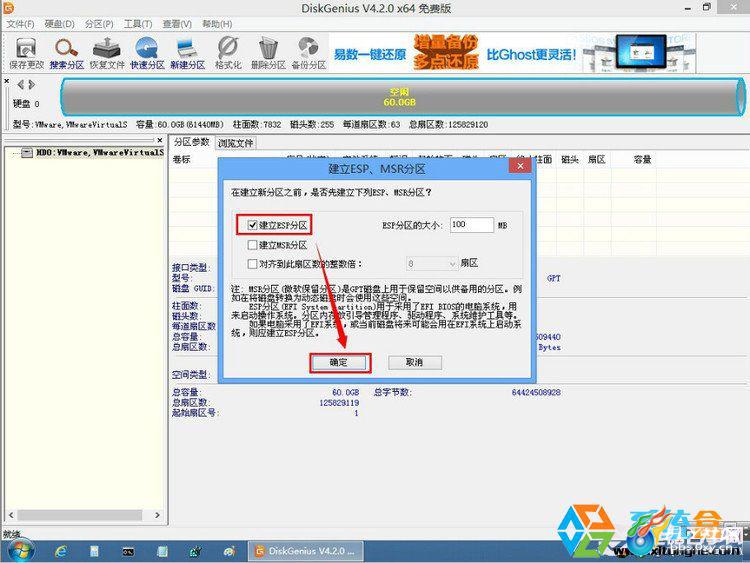Click the 总扇区数 value 125829119
750x563 pixels.
click(339, 403)
